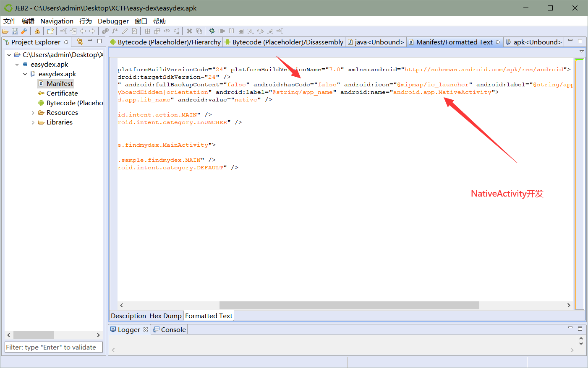Switch to Bytecode (Placeholder)/Hierarchy tab
Screen dimensions: 588x368
click(165, 42)
